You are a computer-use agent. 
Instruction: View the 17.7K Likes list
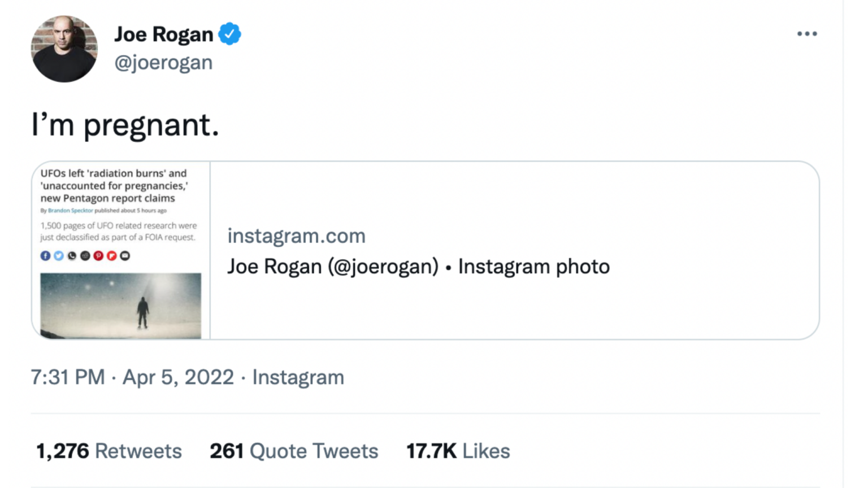click(458, 451)
